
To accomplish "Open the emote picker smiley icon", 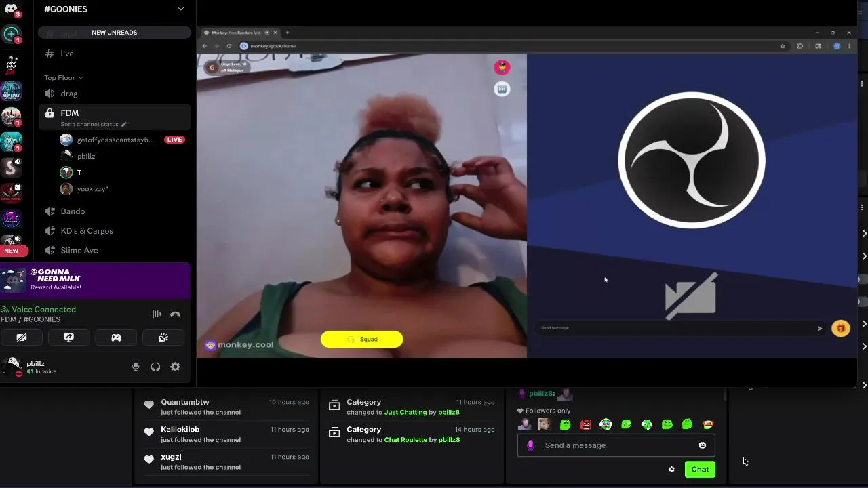I will click(x=703, y=445).
